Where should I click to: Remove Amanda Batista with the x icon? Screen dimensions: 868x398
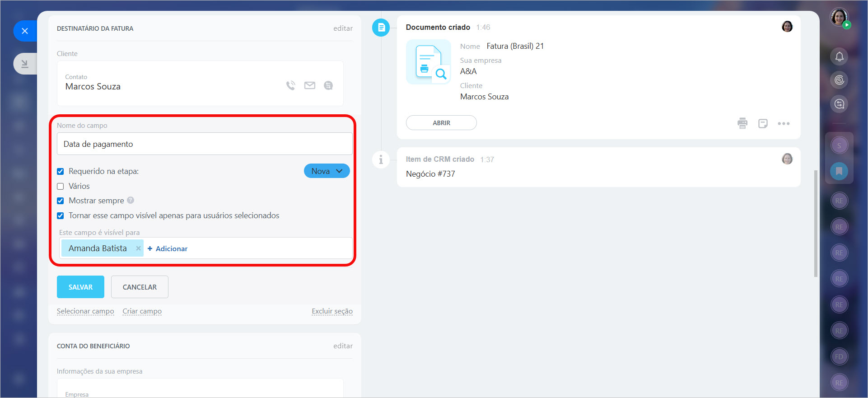point(138,248)
